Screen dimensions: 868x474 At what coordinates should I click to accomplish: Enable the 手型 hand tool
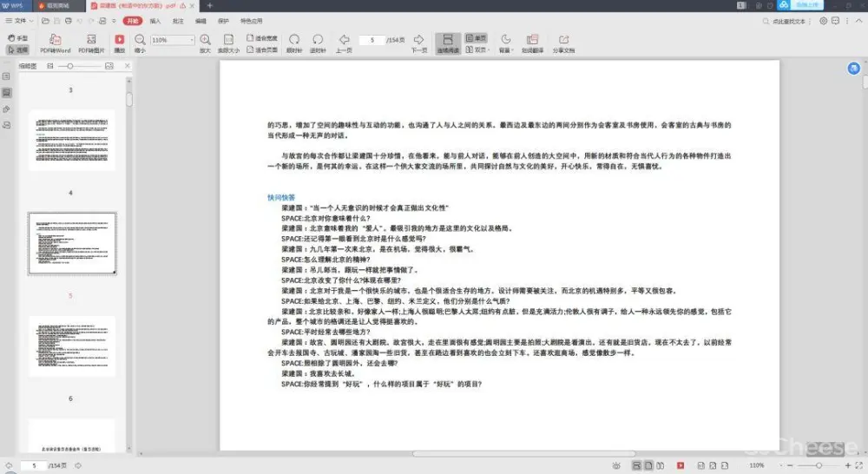(x=17, y=38)
